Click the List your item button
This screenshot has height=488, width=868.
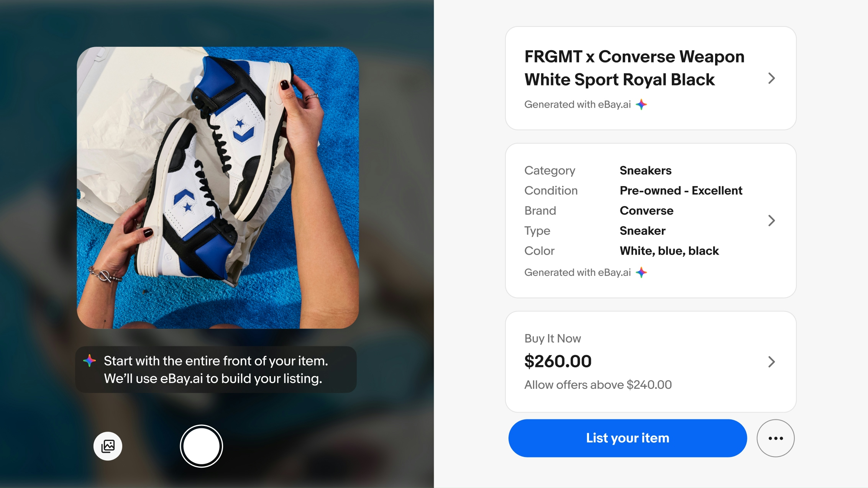627,438
